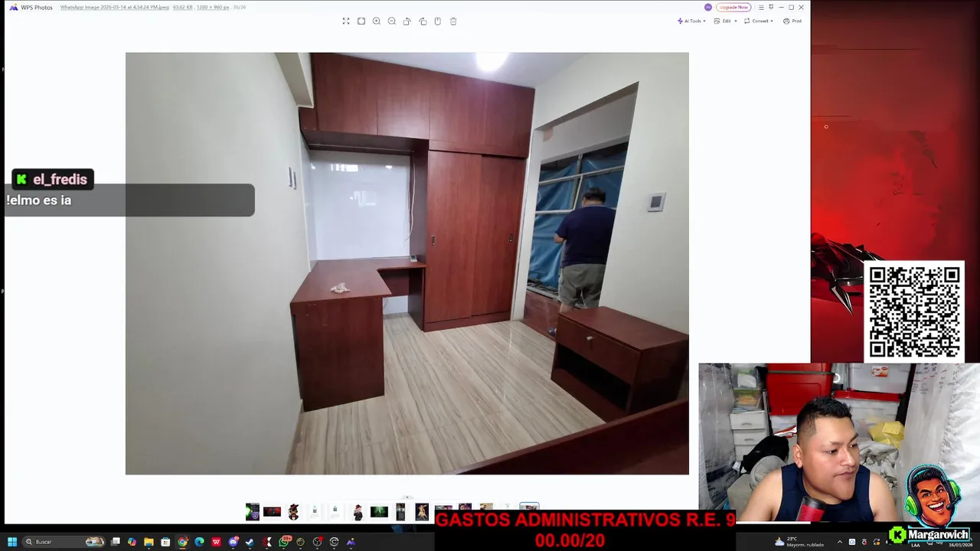Select the dark red banner thumbnail

tap(272, 512)
